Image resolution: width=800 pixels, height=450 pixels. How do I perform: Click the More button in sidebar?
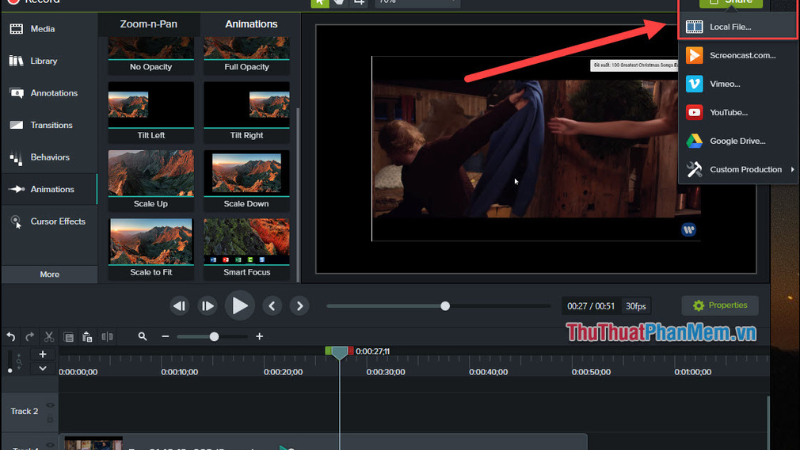point(49,274)
